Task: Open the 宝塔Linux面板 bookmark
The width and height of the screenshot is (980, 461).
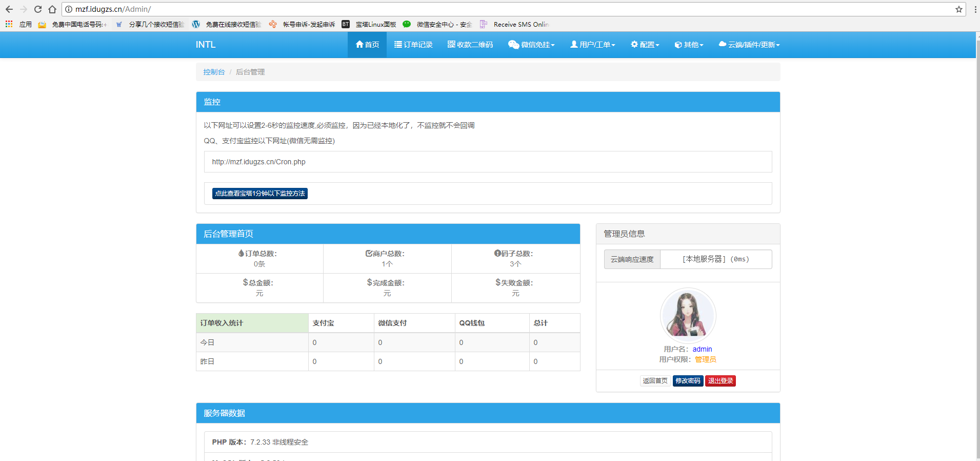Action: 369,24
